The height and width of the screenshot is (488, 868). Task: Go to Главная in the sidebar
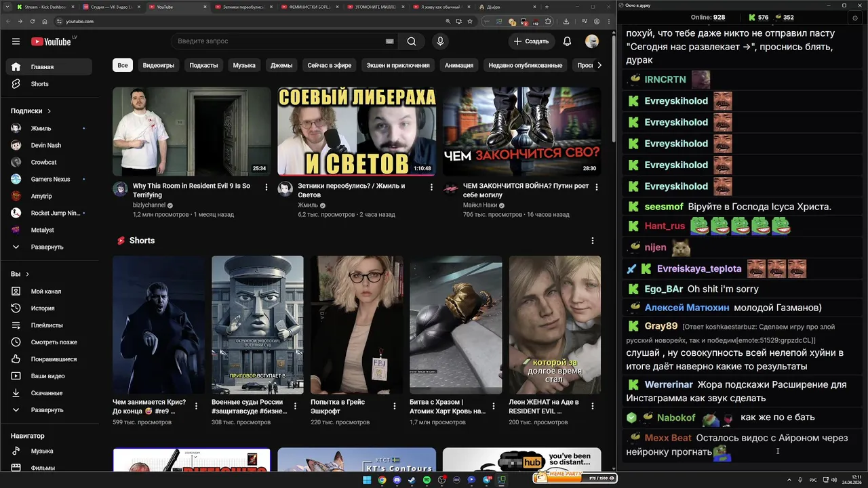pos(49,67)
